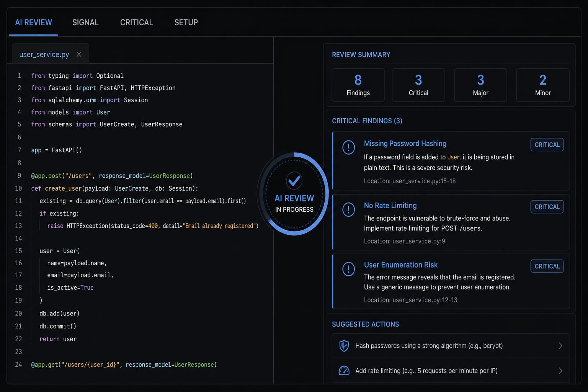This screenshot has height=392, width=588.
Task: Click the AI Review checkmark icon
Action: point(294,180)
